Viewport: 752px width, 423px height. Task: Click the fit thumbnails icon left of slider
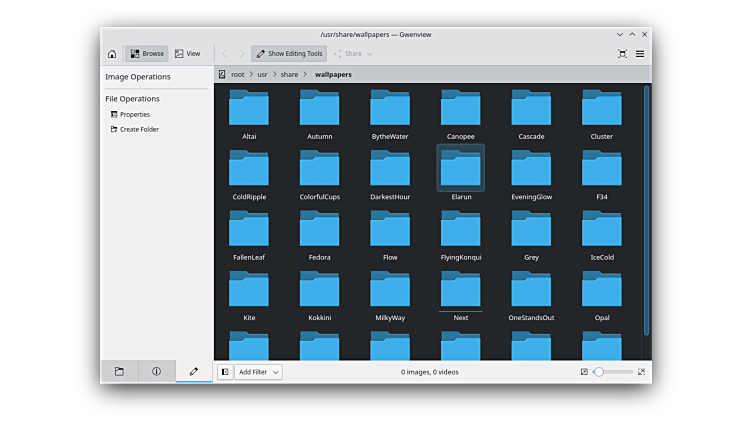pyautogui.click(x=584, y=372)
